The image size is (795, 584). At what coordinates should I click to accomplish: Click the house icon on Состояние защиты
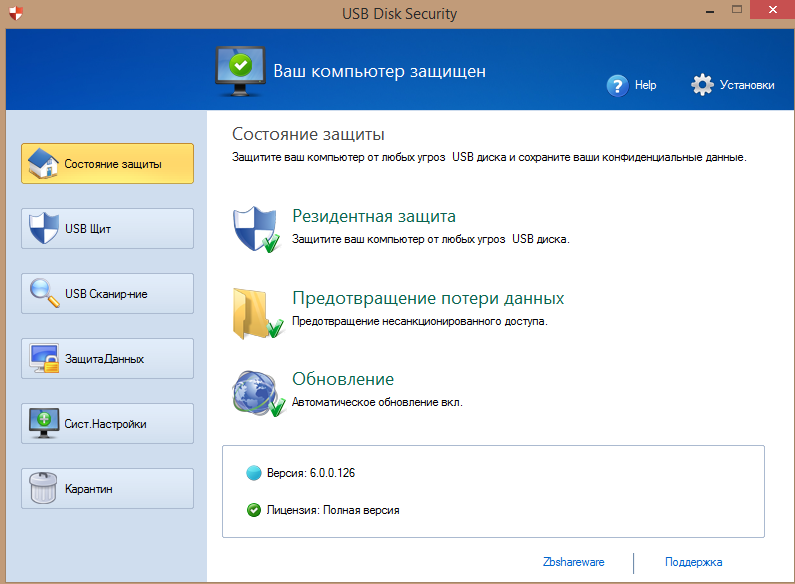tap(43, 163)
